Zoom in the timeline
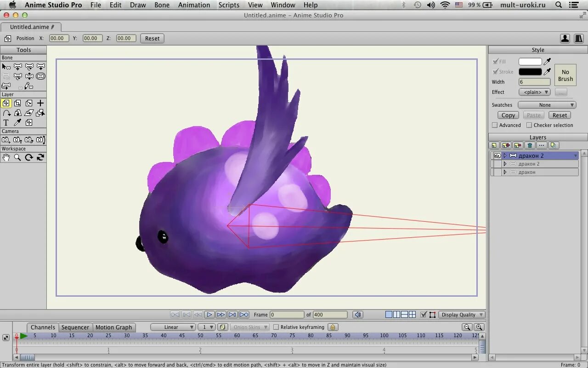 479,327
